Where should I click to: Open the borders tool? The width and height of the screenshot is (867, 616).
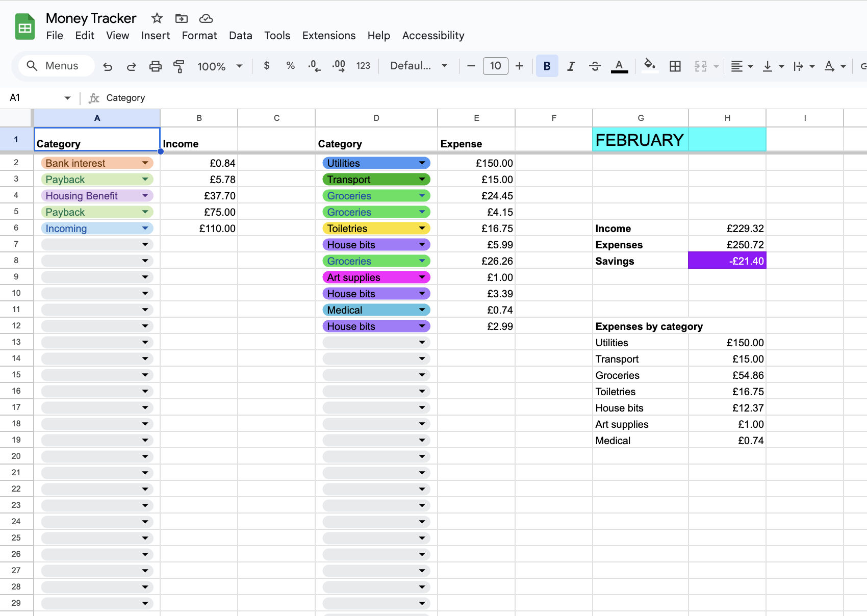(675, 66)
